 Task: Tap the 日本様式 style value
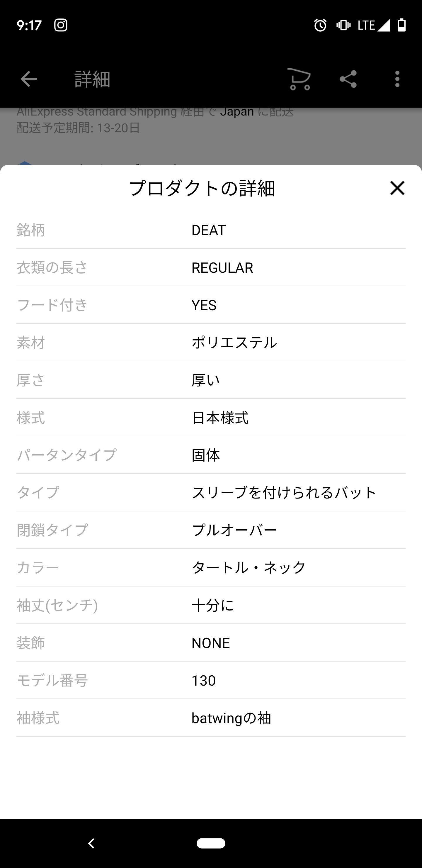[x=220, y=418]
